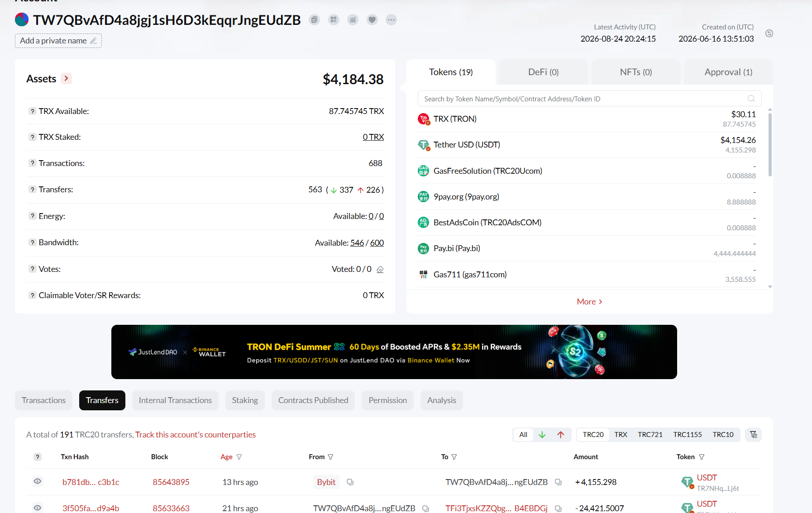Open the more options ellipsis icon
The width and height of the screenshot is (812, 513).
tap(392, 20)
